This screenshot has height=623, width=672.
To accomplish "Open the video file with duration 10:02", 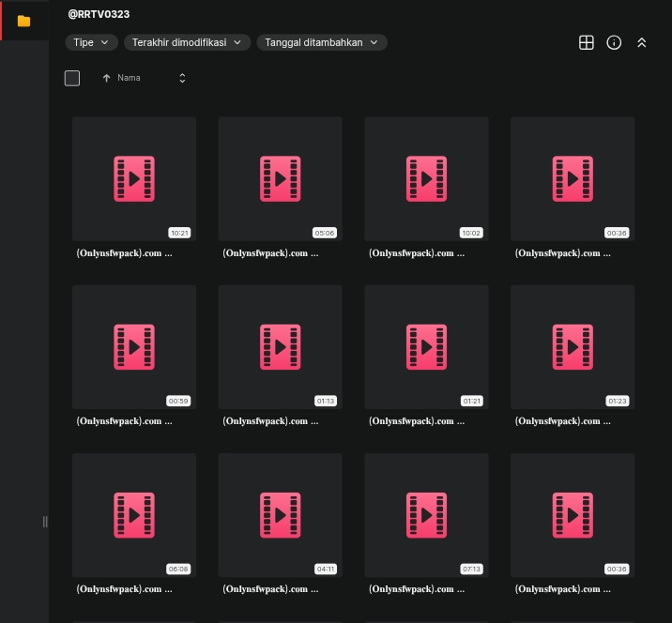I will (426, 178).
